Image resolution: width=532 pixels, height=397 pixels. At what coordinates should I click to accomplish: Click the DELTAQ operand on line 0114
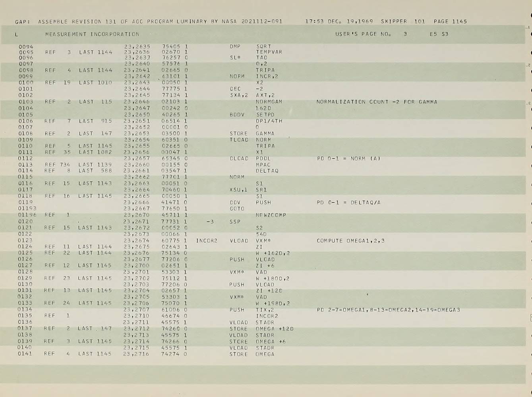(267, 171)
